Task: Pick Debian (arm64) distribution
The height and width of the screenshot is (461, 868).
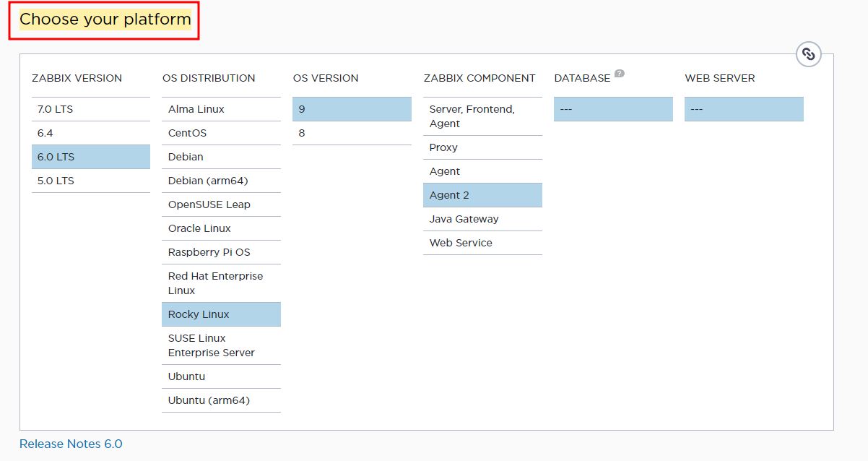Action: point(221,181)
